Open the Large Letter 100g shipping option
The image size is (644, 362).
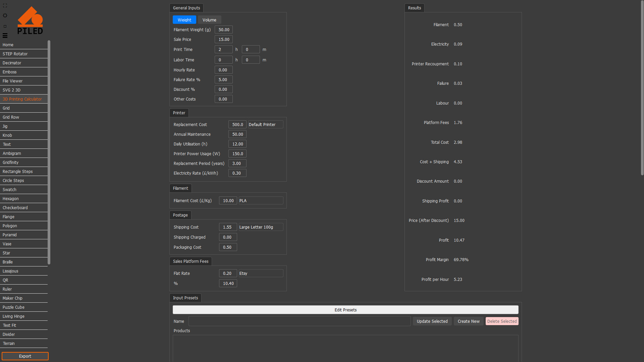pos(261,227)
